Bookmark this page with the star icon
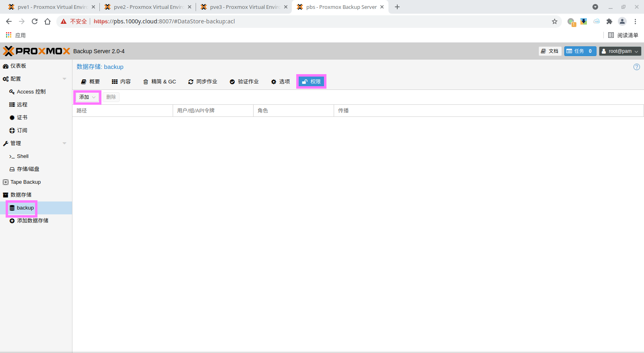 click(x=555, y=21)
